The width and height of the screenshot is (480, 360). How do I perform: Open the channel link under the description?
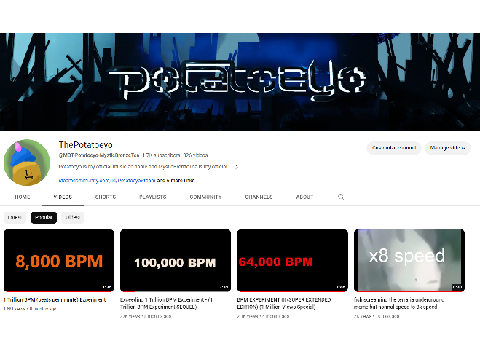[x=107, y=180]
